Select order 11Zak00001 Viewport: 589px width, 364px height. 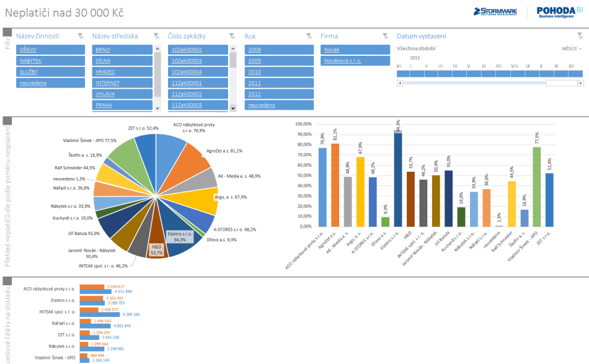pos(198,83)
